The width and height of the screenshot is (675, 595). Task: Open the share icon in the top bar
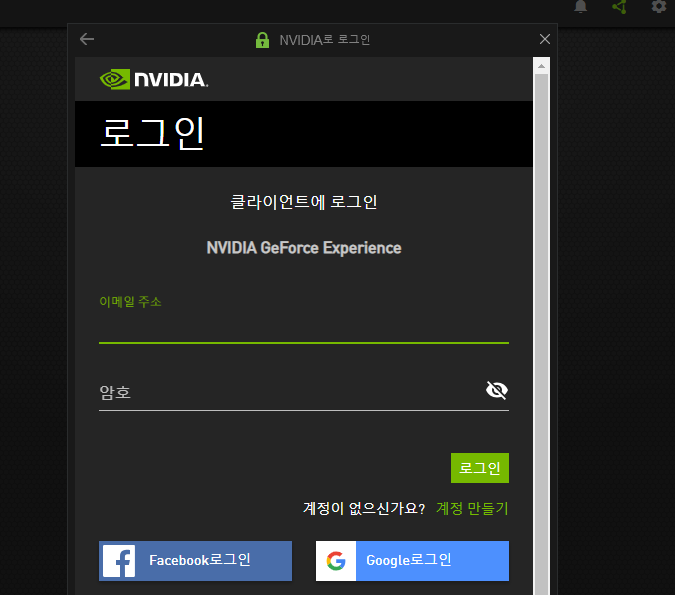click(x=619, y=6)
